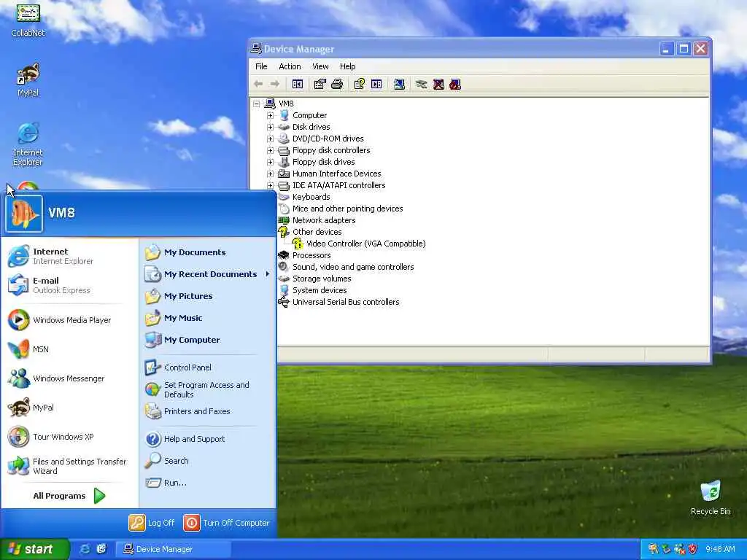
Task: Expand the Computer node
Action: [x=270, y=115]
